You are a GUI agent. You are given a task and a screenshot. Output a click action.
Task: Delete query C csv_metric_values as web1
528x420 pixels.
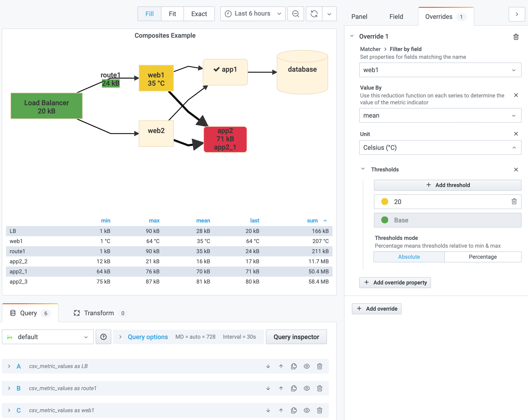tap(319, 410)
